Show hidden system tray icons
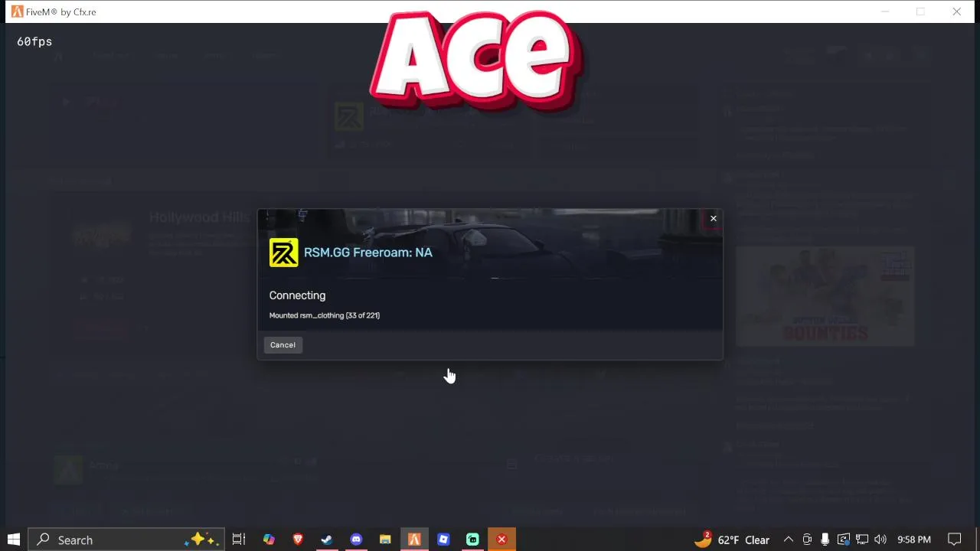The width and height of the screenshot is (980, 551). 788,540
